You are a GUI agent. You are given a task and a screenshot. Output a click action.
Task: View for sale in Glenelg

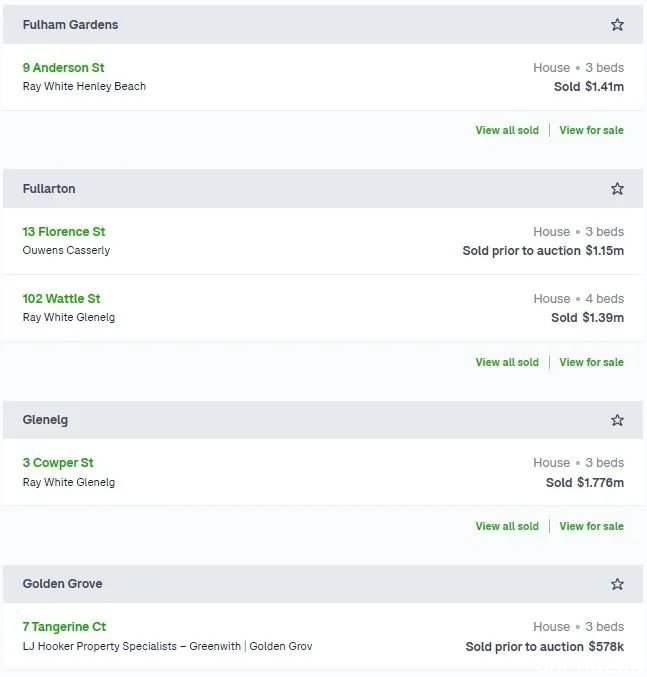point(591,526)
